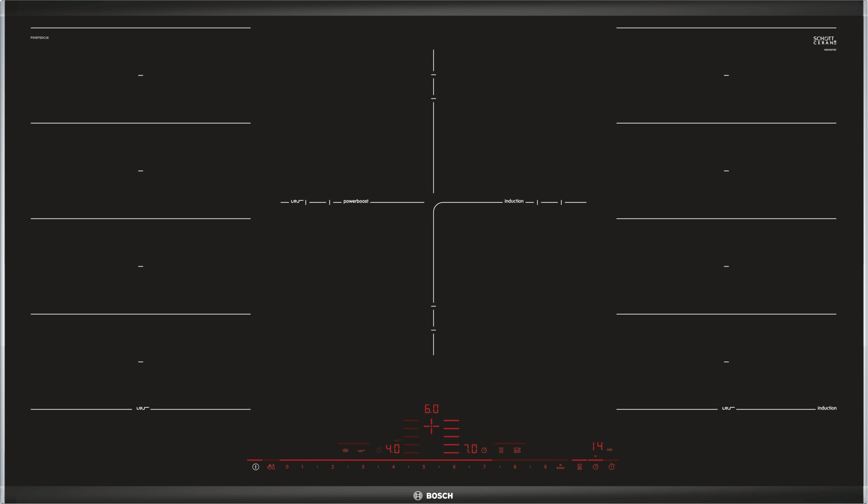This screenshot has width=868, height=504.
Task: Tap the childproof lock/wipe protection icon
Action: click(x=271, y=467)
